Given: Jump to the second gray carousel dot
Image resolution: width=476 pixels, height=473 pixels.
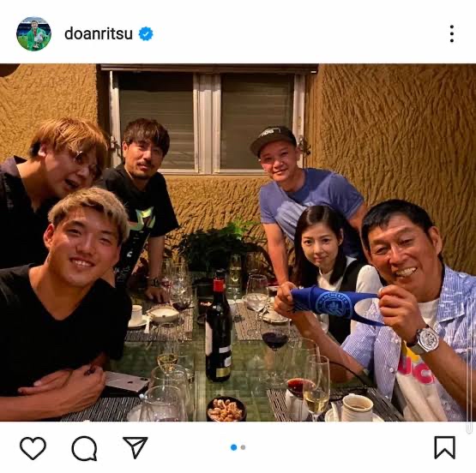Looking at the screenshot, I should (x=243, y=447).
